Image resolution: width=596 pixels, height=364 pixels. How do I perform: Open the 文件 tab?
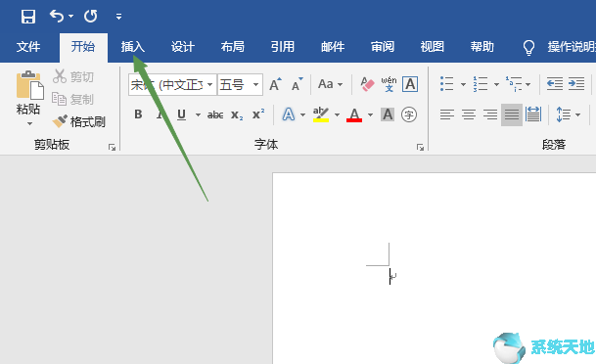point(28,47)
